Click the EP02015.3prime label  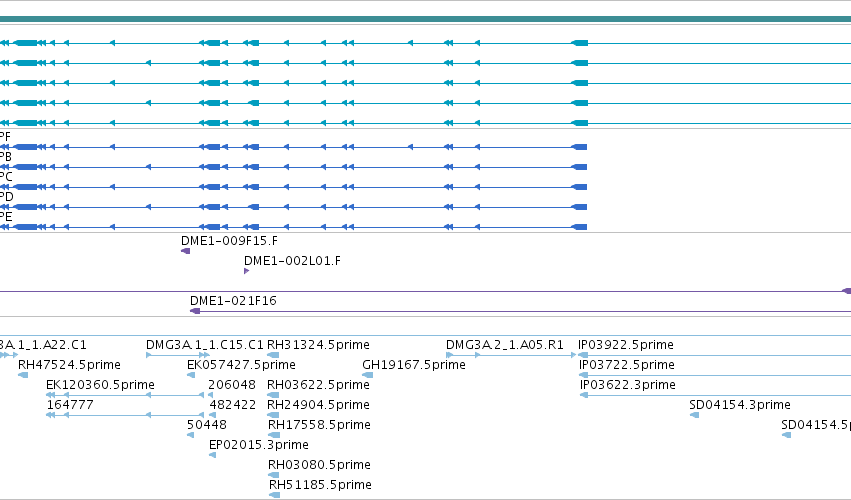(x=259, y=445)
